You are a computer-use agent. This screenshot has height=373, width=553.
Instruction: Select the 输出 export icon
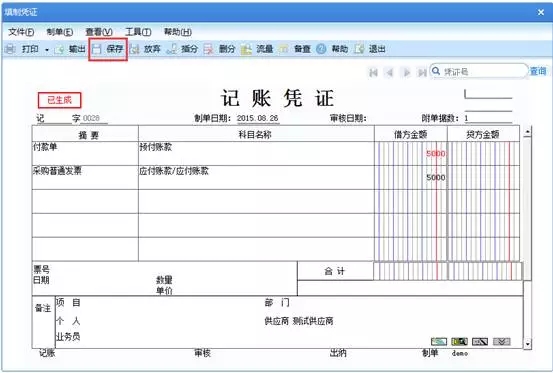tap(59, 49)
